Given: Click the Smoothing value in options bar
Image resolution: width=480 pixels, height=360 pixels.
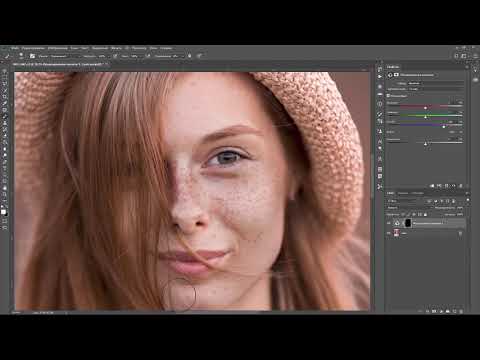Looking at the screenshot, I should pyautogui.click(x=176, y=56).
